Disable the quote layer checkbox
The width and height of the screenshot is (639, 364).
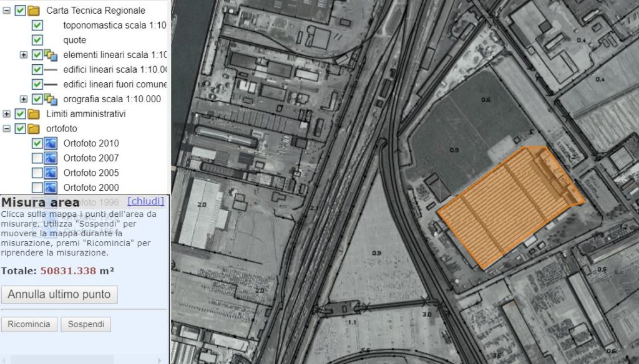[x=37, y=41]
